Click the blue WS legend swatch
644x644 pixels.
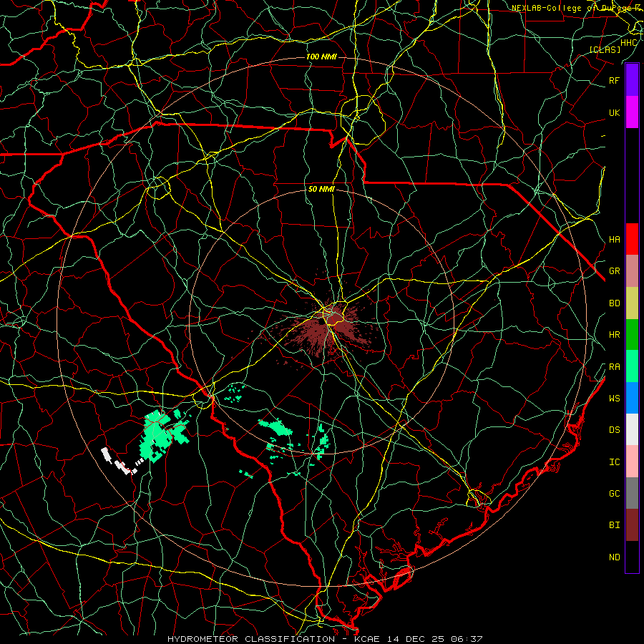(x=632, y=398)
